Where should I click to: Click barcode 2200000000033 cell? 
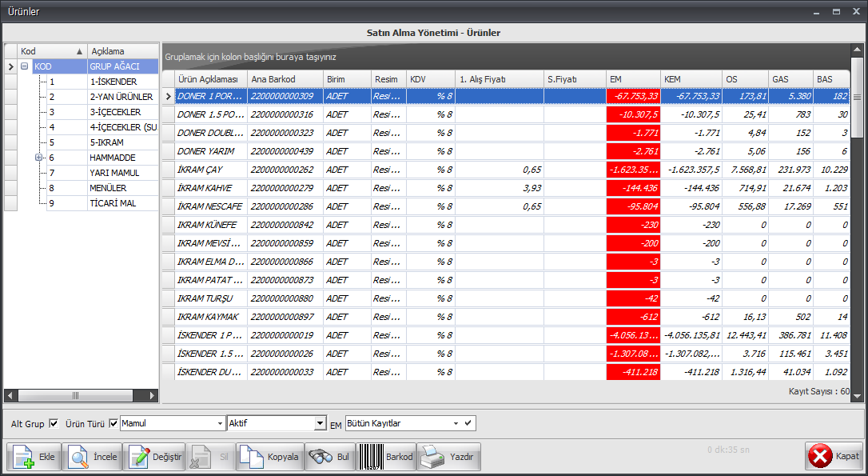(x=285, y=372)
